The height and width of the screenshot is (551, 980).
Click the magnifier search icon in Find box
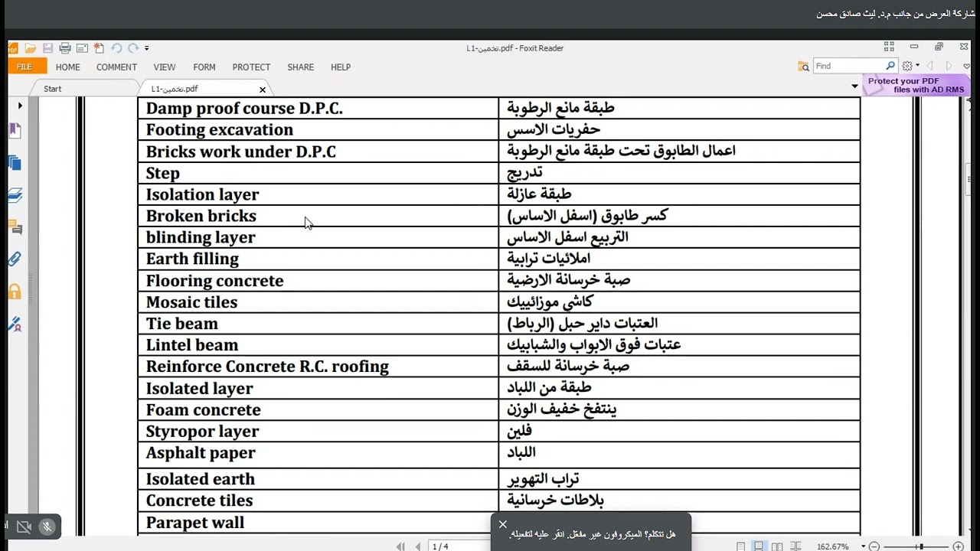[x=890, y=66]
